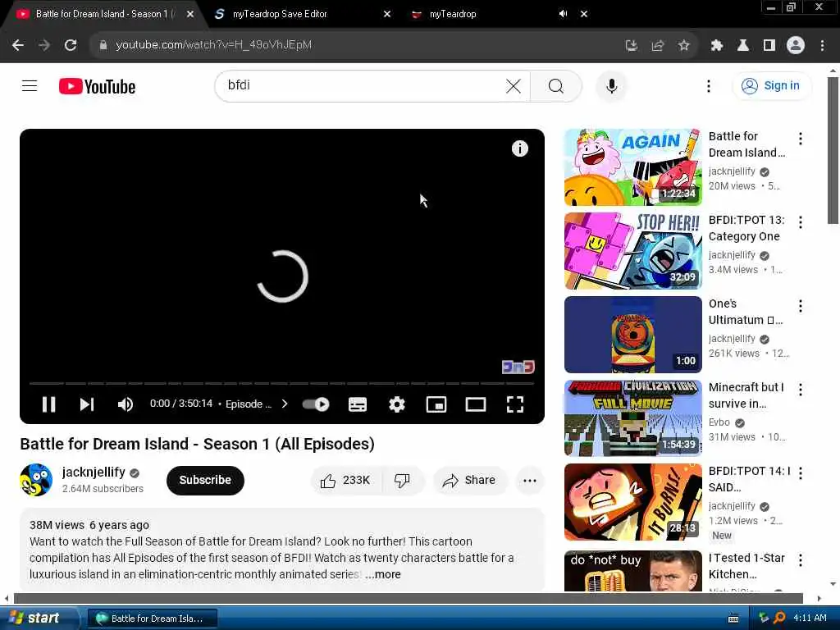This screenshot has width=840, height=630.
Task: Go back in browser
Action: [18, 45]
